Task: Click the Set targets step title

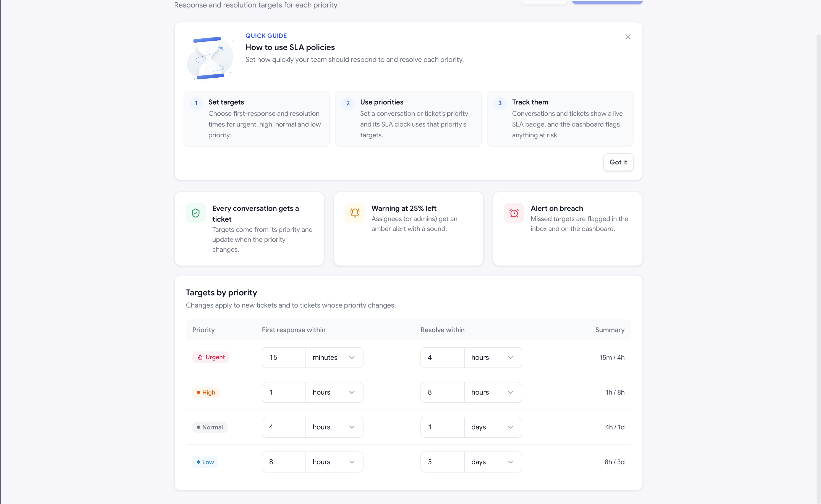Action: click(226, 102)
